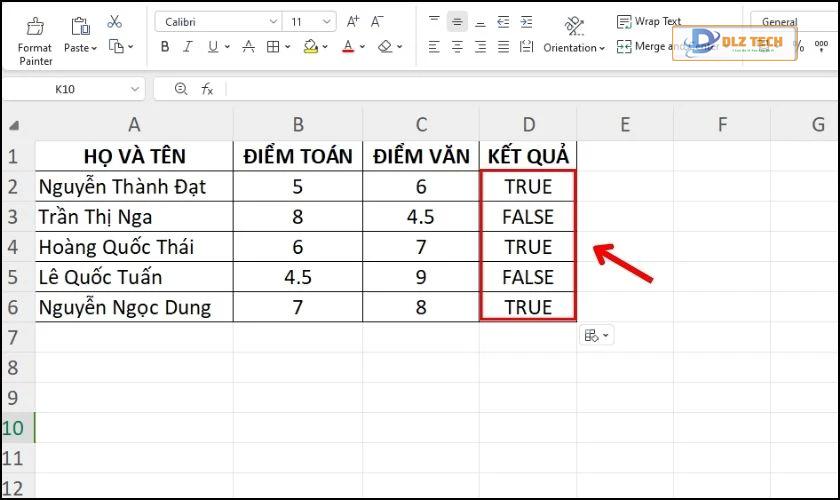Click the eraser Clear icon

[x=385, y=47]
